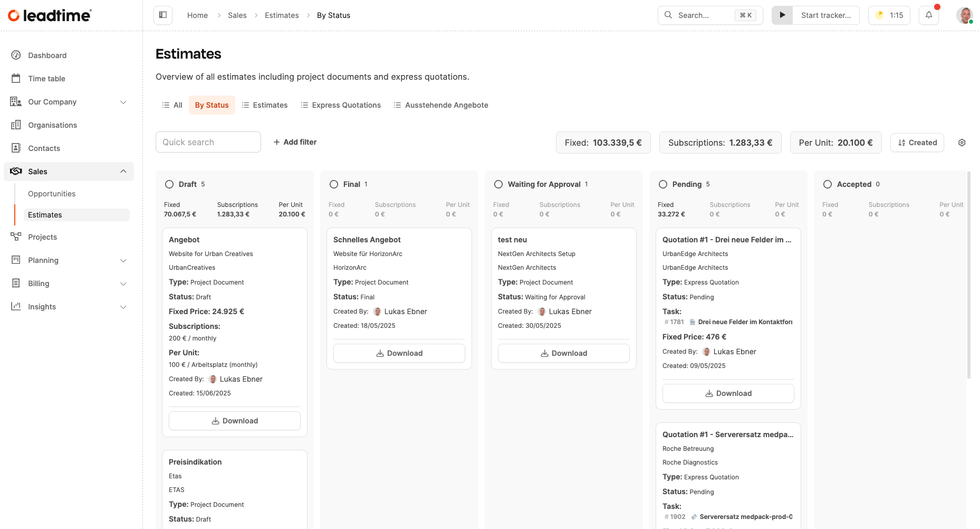Go to Home breadcrumb

coord(197,15)
